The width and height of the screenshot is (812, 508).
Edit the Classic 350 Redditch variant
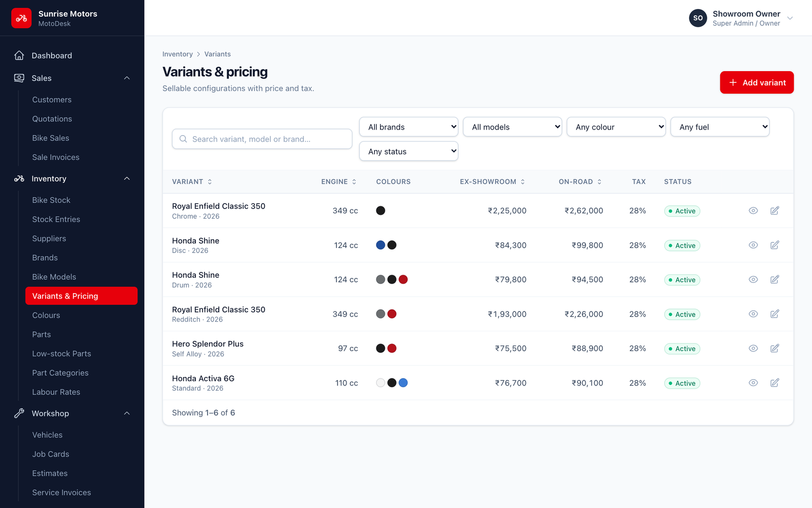(x=774, y=314)
